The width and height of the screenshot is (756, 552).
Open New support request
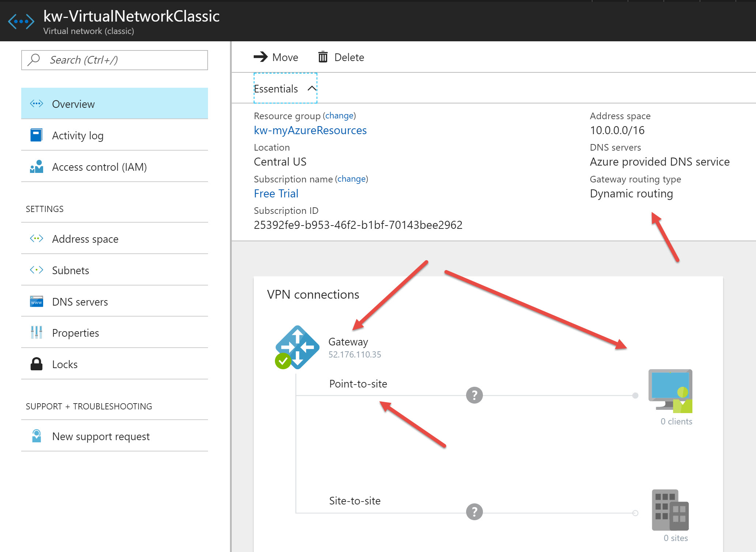(x=114, y=436)
